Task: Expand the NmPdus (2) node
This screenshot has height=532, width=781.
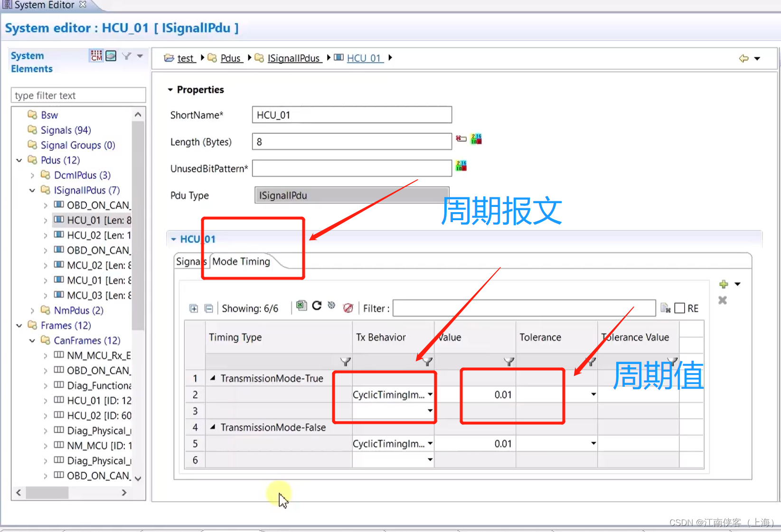Action: [x=32, y=310]
